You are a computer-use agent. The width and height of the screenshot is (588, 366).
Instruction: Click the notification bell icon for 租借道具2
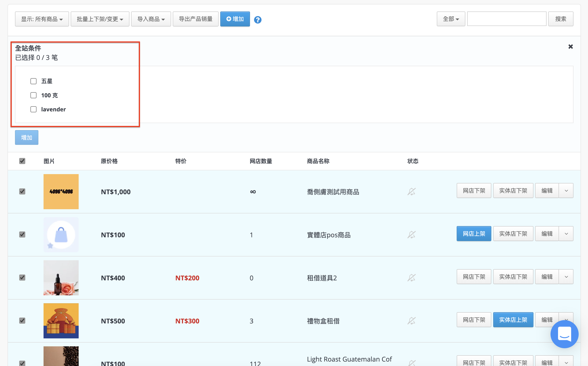(411, 278)
